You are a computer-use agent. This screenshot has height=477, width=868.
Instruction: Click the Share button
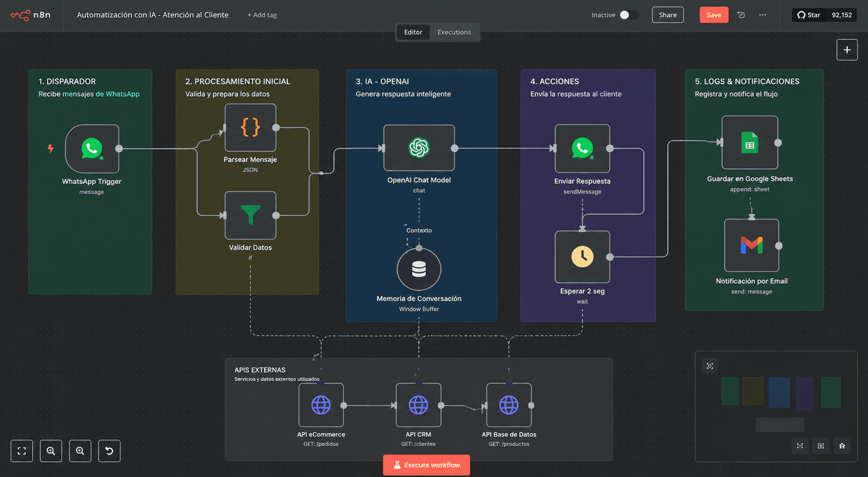tap(668, 15)
